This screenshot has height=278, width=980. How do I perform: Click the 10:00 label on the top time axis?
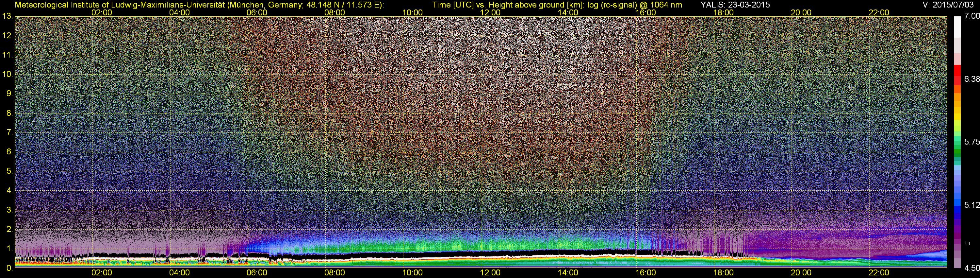412,12
